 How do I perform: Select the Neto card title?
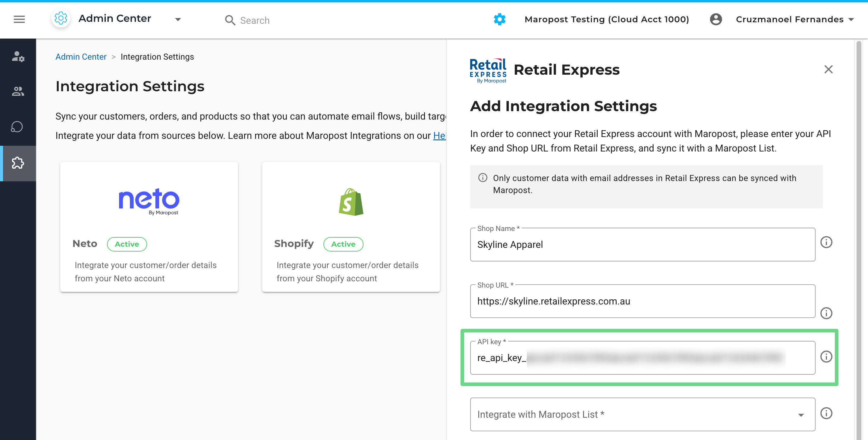(x=85, y=243)
